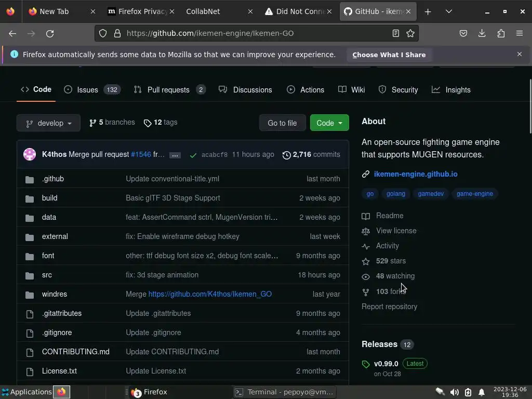This screenshot has height=399, width=532.
Task: Open release v0.99.0
Action: (x=386, y=364)
